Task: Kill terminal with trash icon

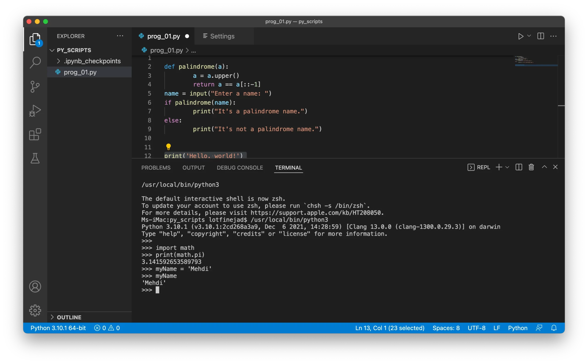Action: 531,167
